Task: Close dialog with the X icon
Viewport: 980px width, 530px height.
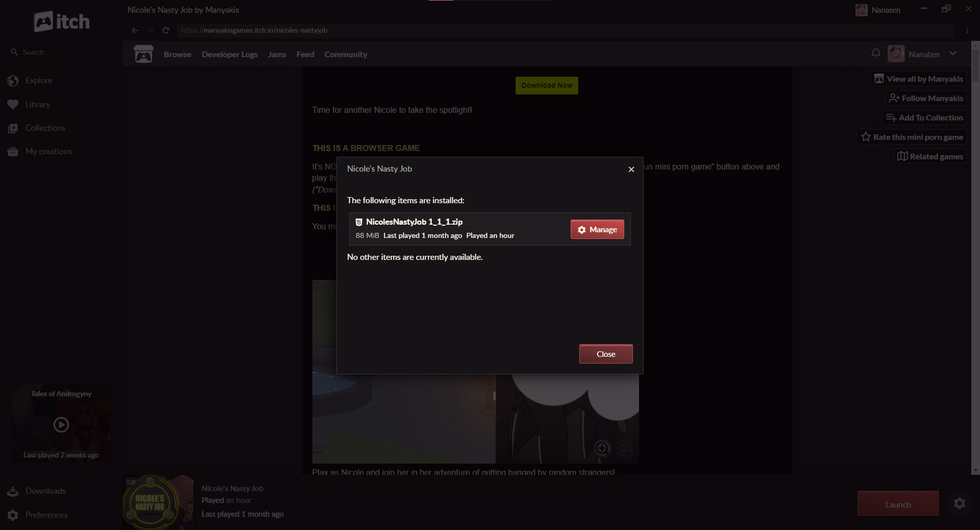Action: point(631,170)
